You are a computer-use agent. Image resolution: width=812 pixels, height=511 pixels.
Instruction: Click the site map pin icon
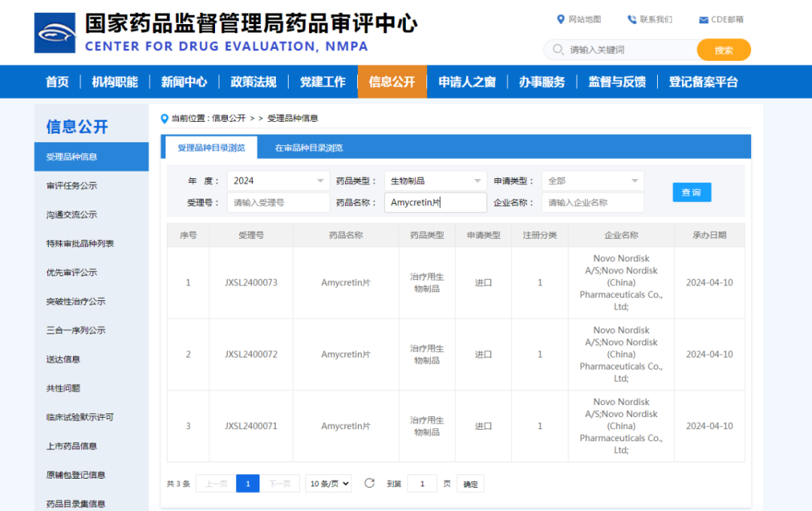click(560, 20)
